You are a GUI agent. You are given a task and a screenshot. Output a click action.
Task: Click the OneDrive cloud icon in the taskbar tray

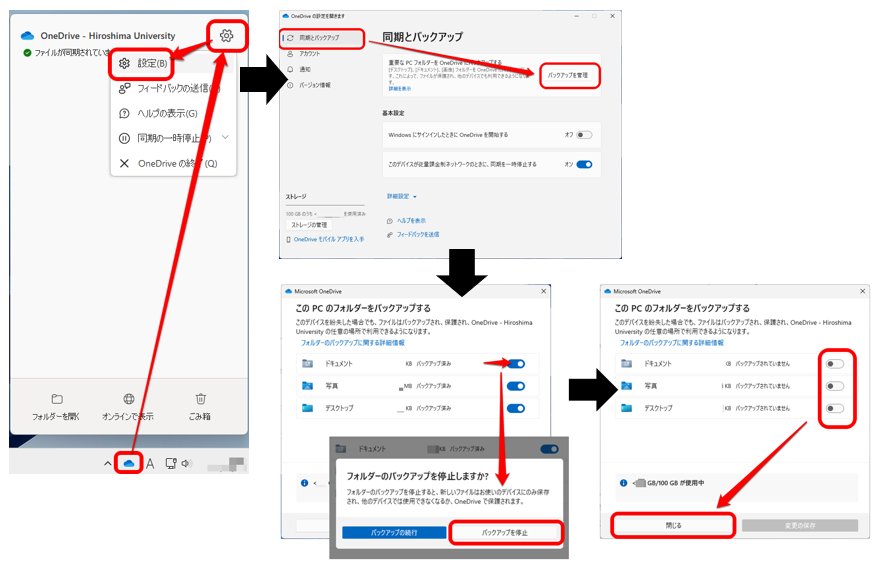(x=129, y=463)
